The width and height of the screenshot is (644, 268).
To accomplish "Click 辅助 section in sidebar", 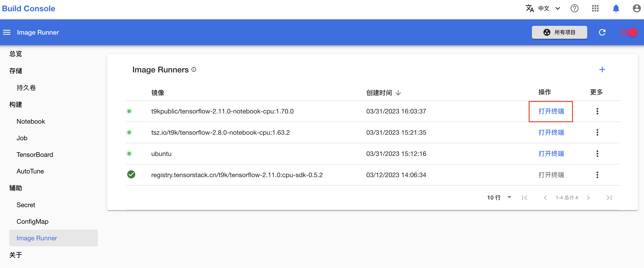I will click(15, 188).
